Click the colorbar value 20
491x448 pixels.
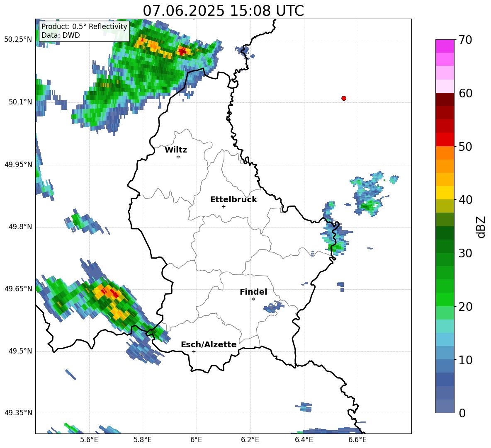(x=465, y=307)
